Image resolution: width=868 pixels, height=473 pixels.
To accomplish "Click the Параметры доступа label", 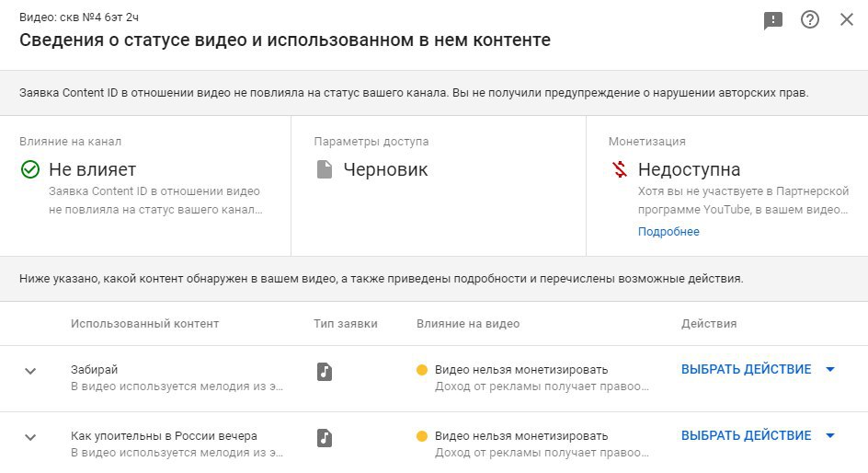I will pos(371,142).
